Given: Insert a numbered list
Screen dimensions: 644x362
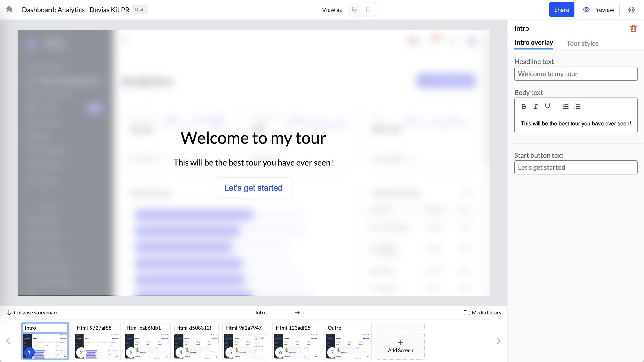Looking at the screenshot, I should (x=565, y=106).
